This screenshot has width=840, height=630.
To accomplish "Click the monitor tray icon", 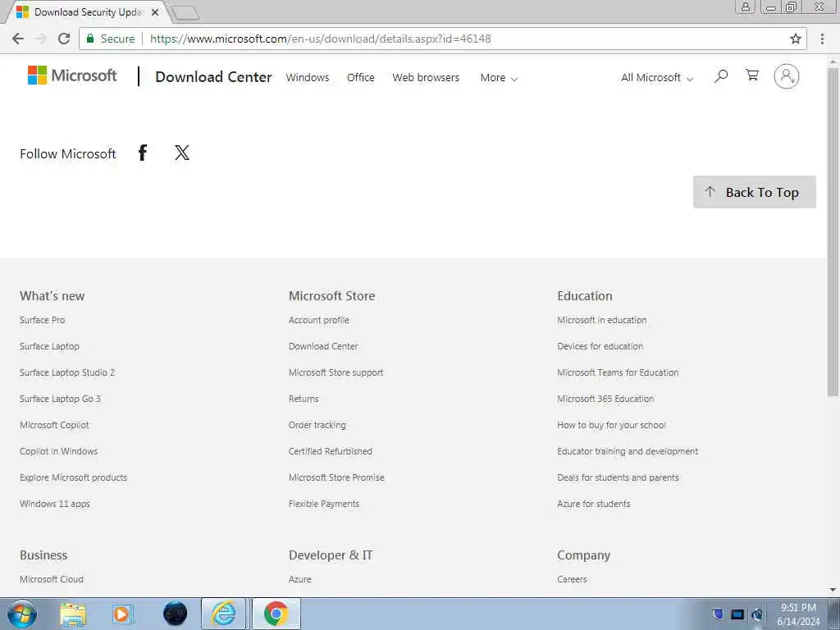I will [737, 614].
